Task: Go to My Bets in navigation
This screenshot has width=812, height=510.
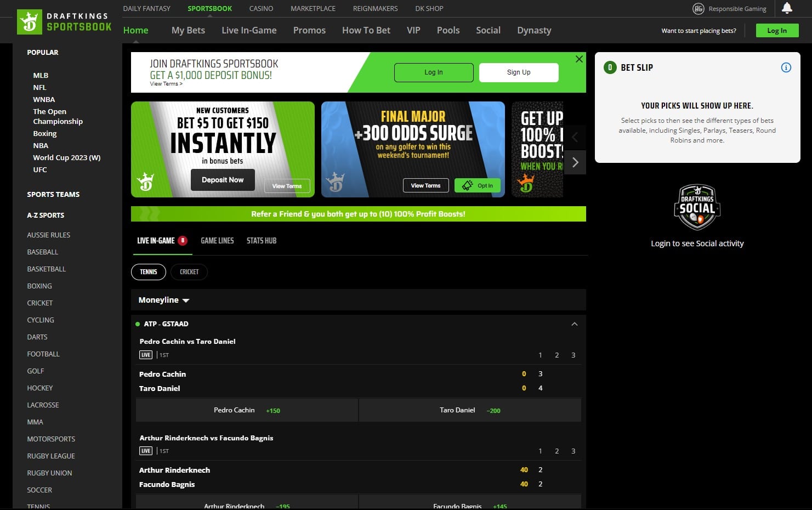Action: point(188,30)
